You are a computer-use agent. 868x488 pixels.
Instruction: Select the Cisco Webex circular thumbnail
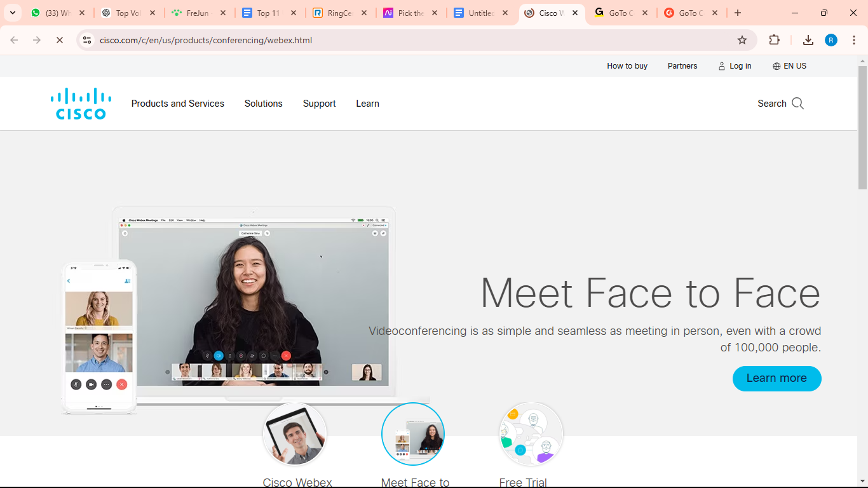(295, 434)
